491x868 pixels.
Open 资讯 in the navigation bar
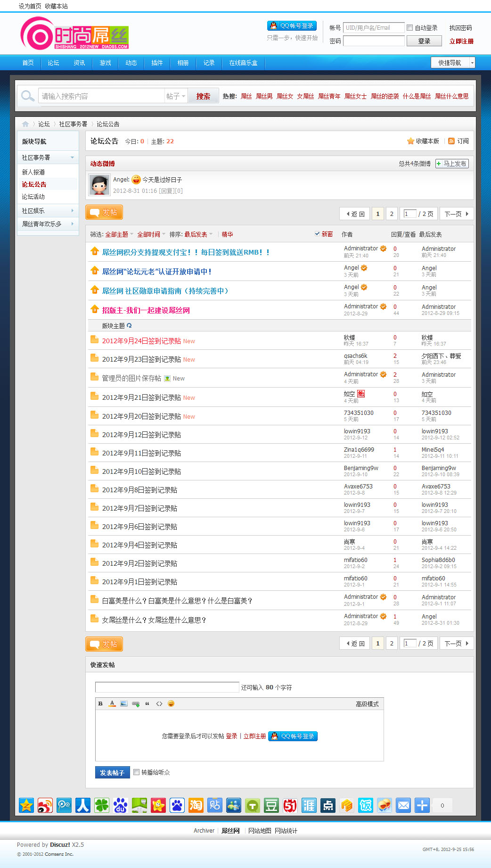pyautogui.click(x=79, y=63)
